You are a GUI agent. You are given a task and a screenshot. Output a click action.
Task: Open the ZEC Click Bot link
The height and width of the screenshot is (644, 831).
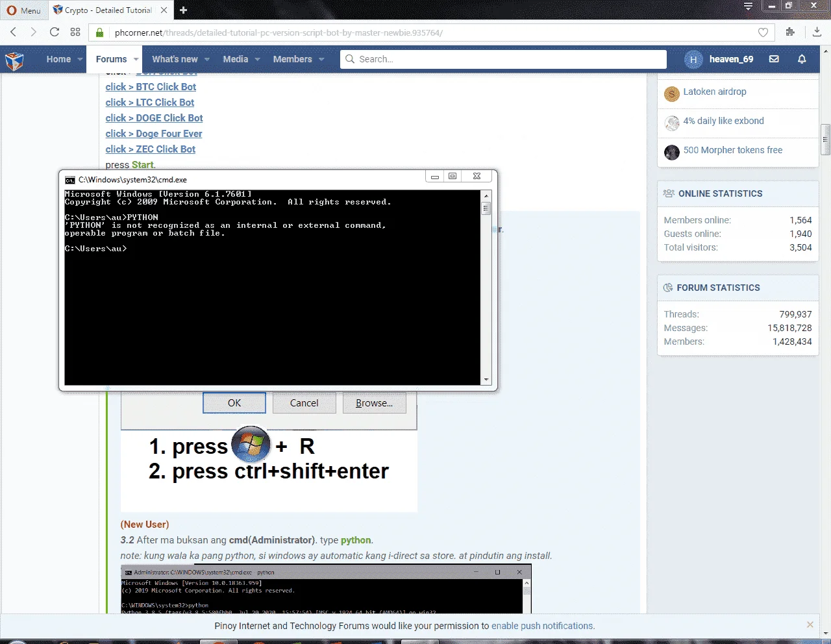(x=151, y=149)
